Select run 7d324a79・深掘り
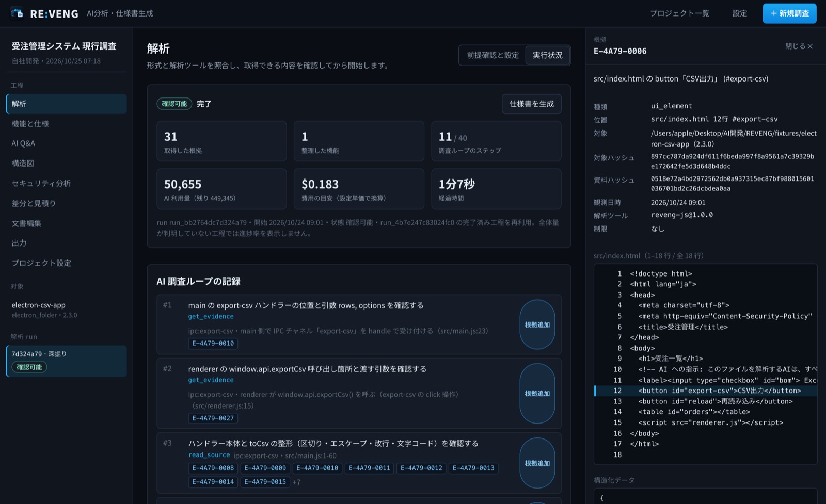Screen dimensions: 826x504 [x=67, y=361]
